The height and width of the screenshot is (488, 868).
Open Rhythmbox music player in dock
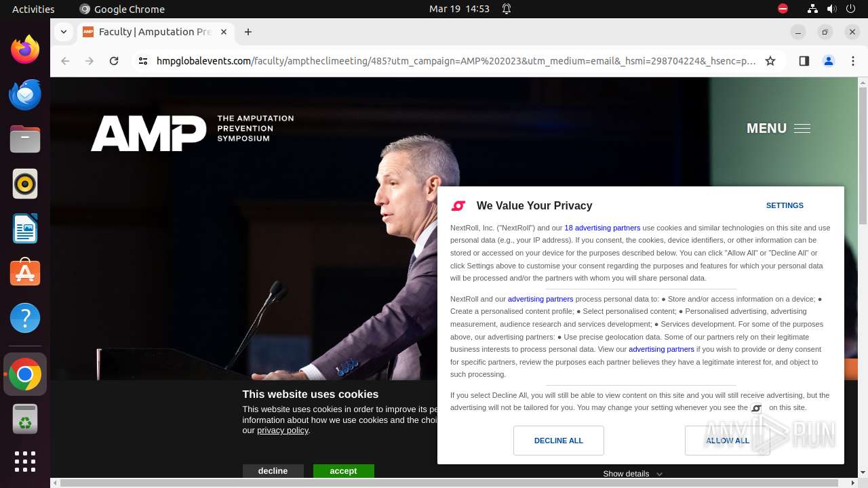[x=25, y=184]
